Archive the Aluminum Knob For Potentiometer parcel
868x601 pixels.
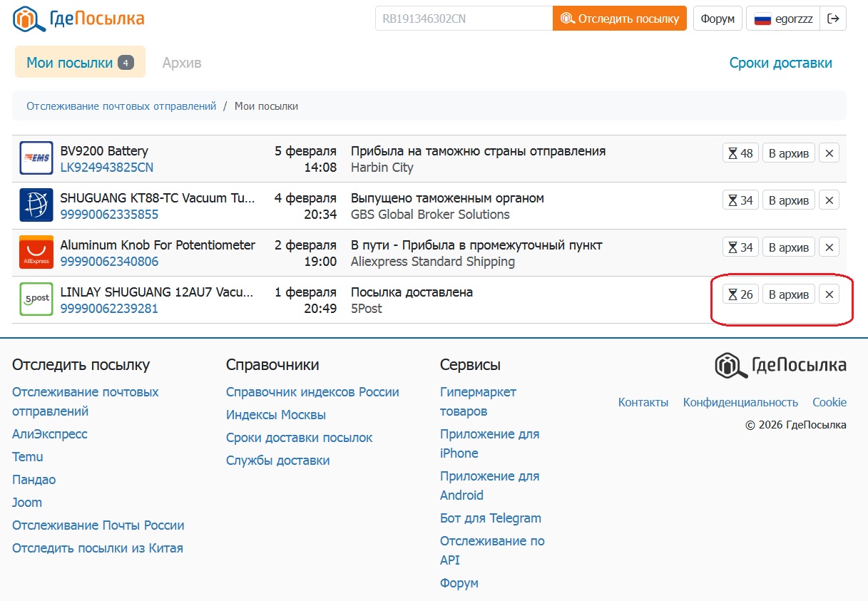[x=789, y=247]
